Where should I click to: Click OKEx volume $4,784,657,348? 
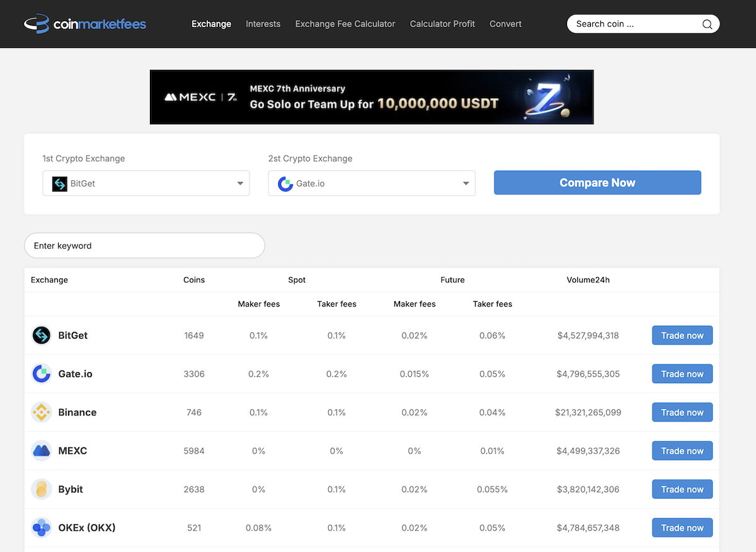pos(588,527)
